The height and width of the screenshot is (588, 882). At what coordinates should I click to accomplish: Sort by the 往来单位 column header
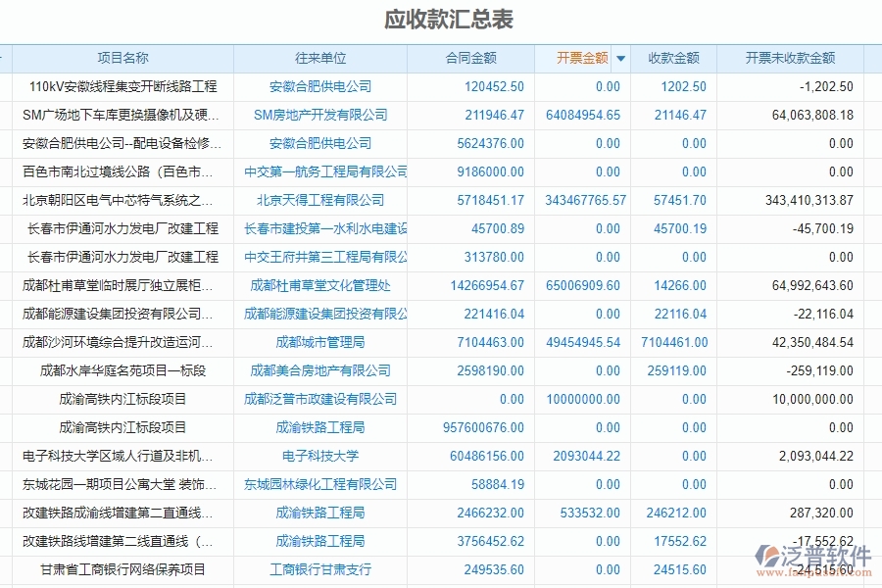point(324,58)
